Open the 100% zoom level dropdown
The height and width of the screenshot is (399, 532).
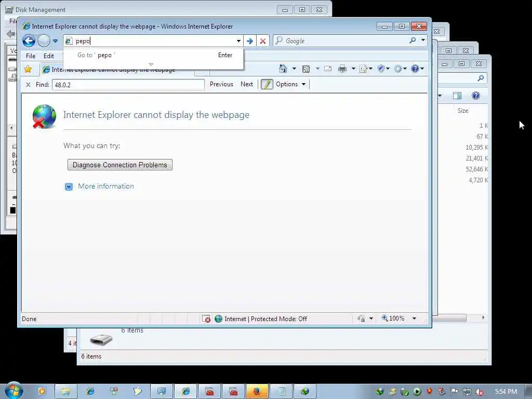(414, 318)
